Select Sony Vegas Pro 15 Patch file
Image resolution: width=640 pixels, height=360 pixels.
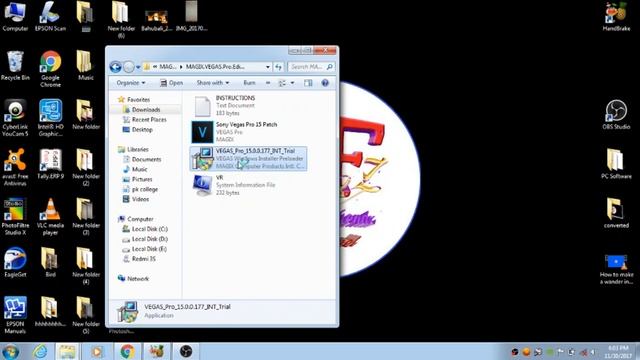tap(249, 132)
